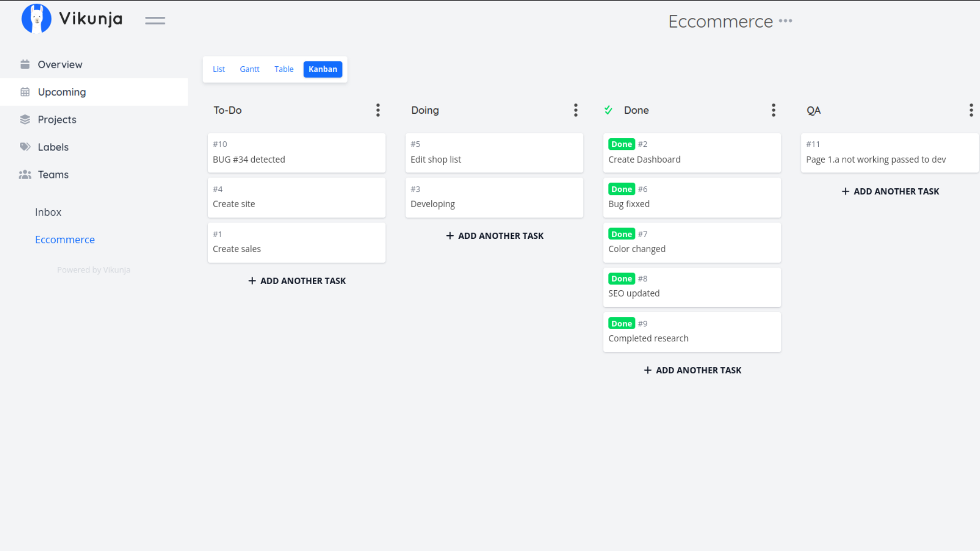Click Add Another Task under To-Do

click(297, 281)
